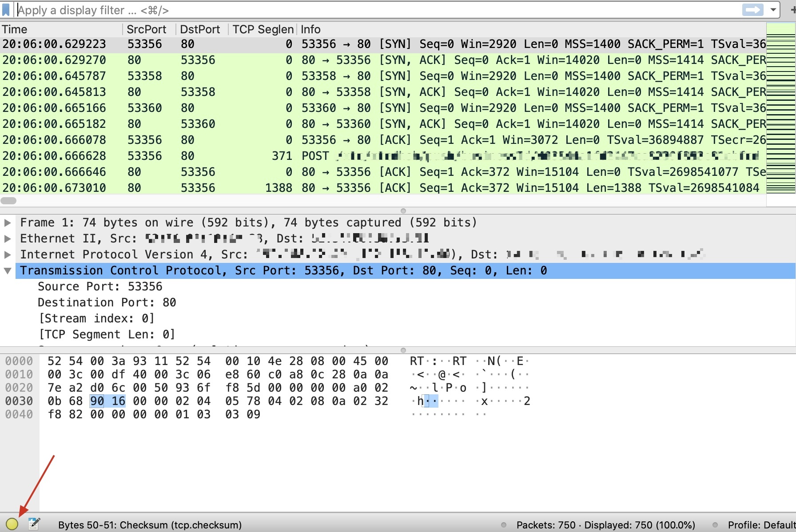Open the display filter history dropdown
Viewport: 796px width, 532px height.
(773, 10)
